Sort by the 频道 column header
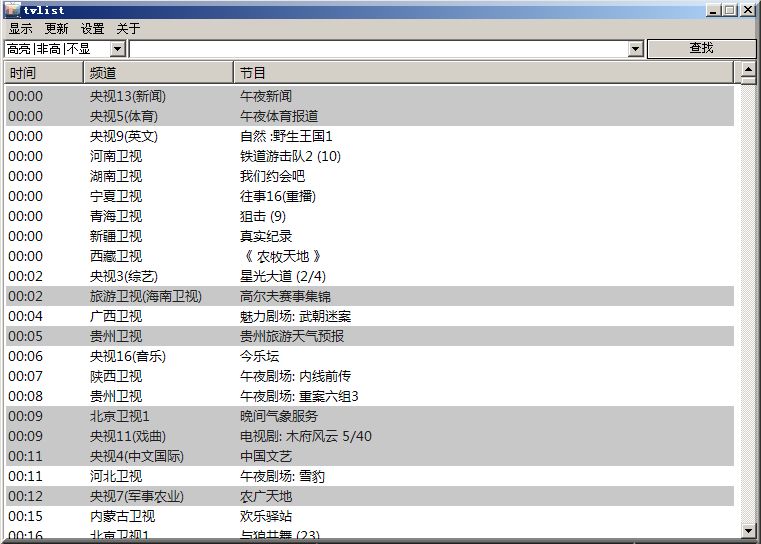This screenshot has height=544, width=761. [158, 73]
